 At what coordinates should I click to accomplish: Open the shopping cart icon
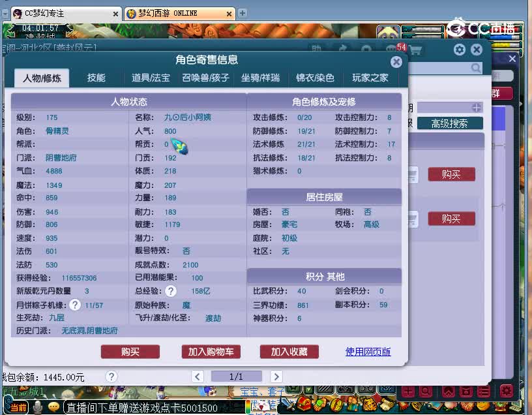coord(416,50)
